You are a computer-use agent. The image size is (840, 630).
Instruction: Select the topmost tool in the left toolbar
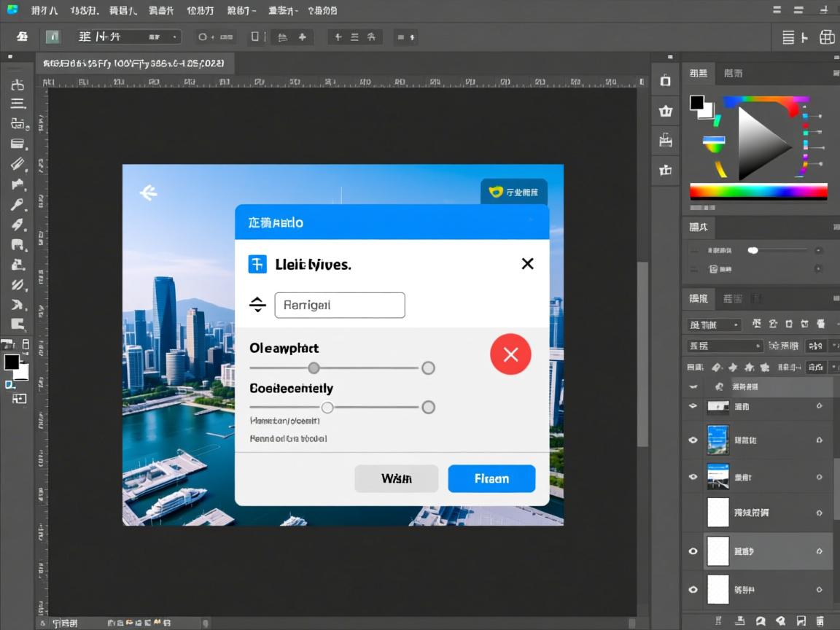coord(17,85)
